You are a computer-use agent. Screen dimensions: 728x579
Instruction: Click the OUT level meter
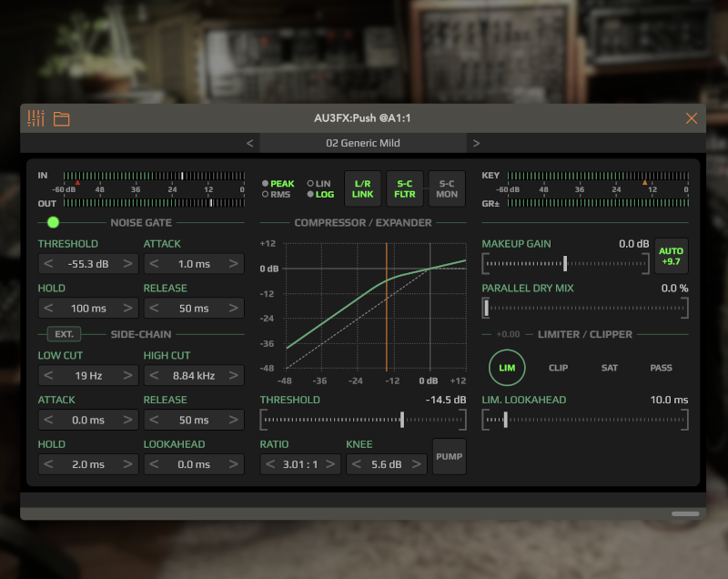click(154, 203)
